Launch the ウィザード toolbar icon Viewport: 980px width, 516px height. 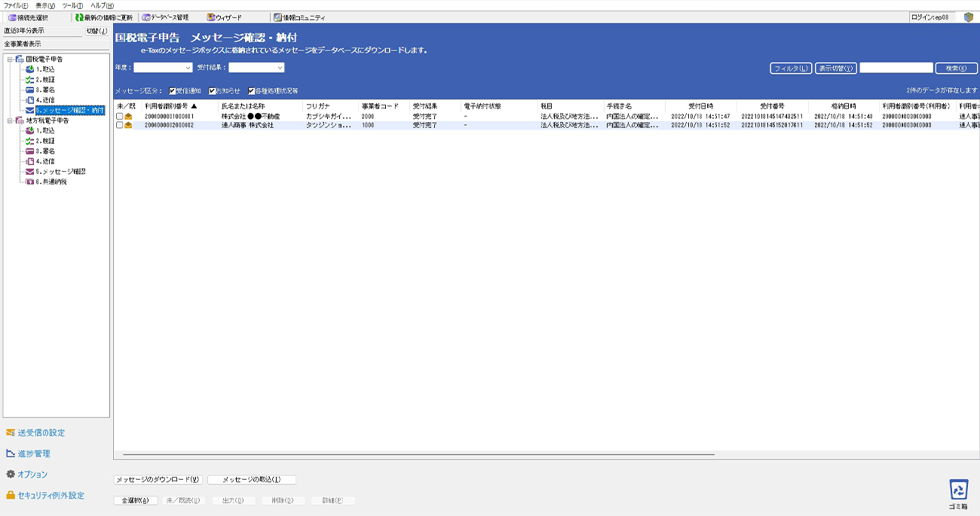tap(211, 17)
